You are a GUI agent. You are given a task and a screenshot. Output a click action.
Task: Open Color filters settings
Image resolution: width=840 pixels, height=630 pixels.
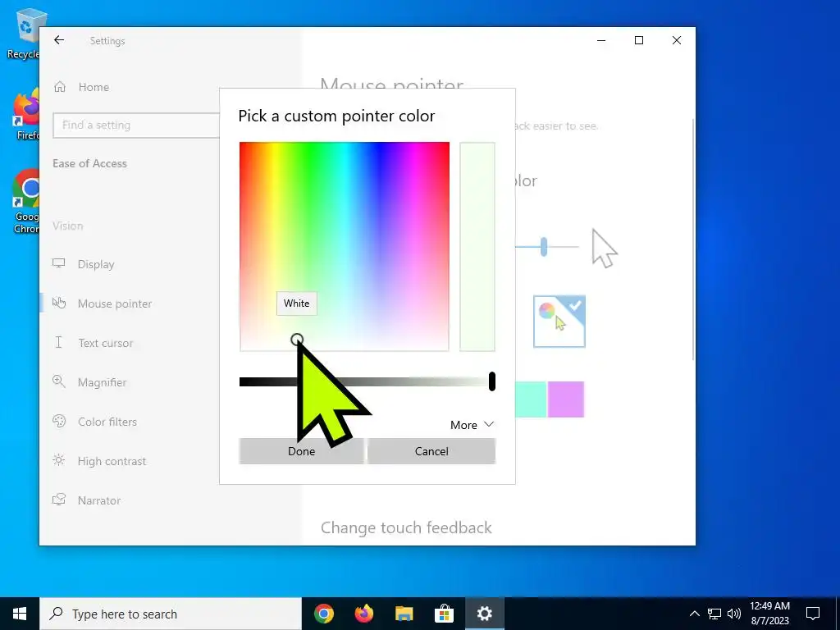coord(107,422)
